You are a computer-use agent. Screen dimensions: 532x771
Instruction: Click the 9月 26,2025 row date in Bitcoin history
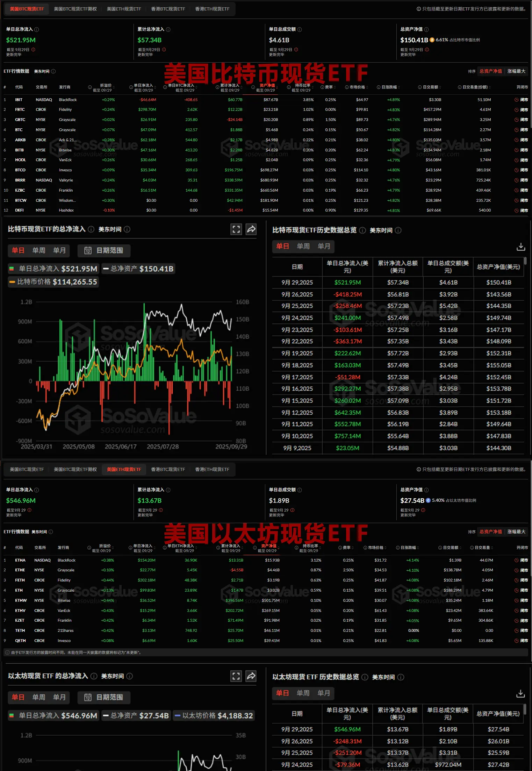pyautogui.click(x=297, y=294)
